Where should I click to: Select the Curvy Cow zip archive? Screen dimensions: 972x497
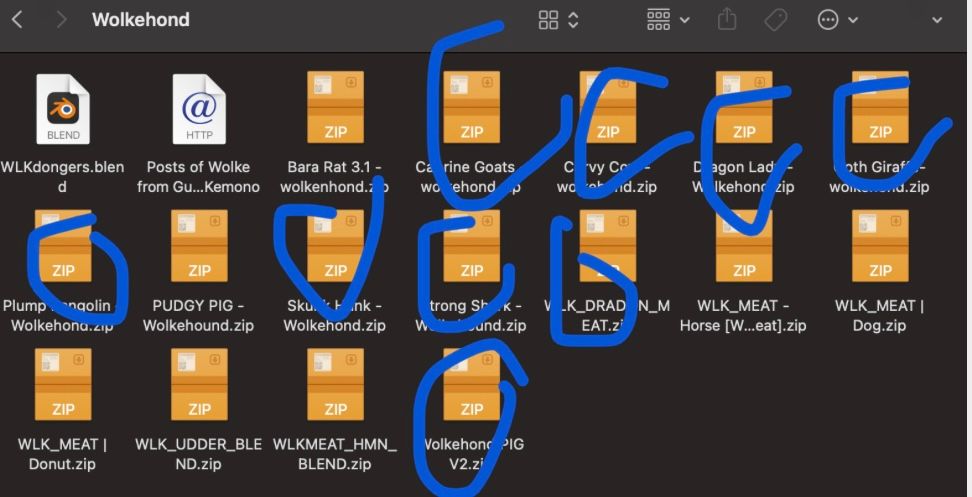(x=608, y=107)
